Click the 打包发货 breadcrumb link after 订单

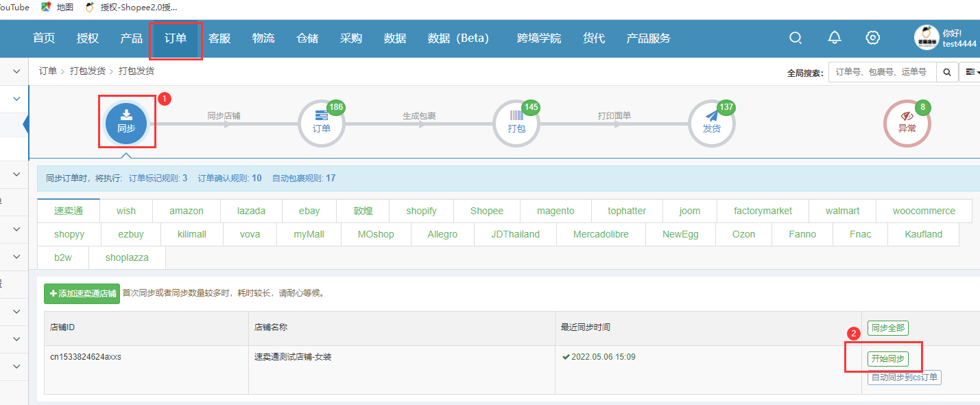pyautogui.click(x=88, y=71)
